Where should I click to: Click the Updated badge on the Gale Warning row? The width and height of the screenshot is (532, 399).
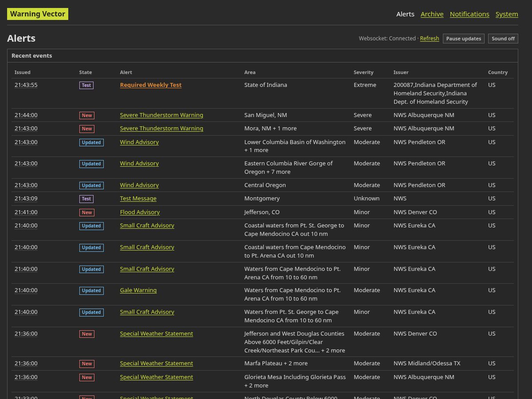(x=91, y=291)
